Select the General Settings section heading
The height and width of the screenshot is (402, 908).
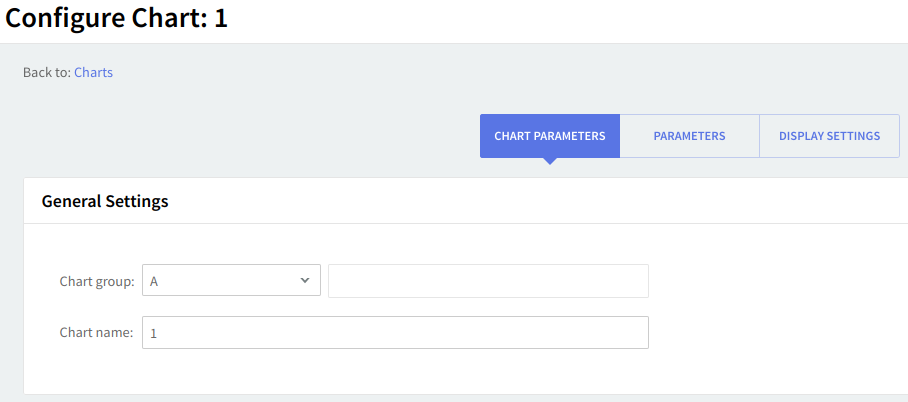pyautogui.click(x=105, y=201)
